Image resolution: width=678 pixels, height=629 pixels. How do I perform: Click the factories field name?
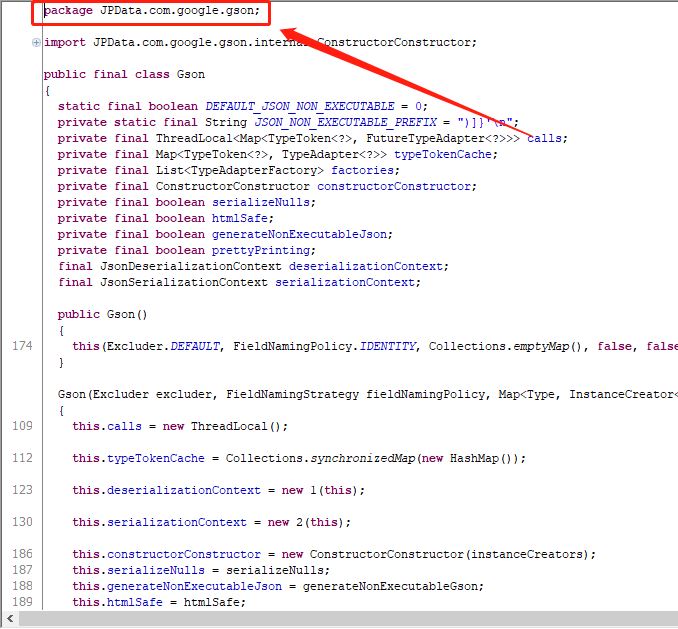pos(362,170)
